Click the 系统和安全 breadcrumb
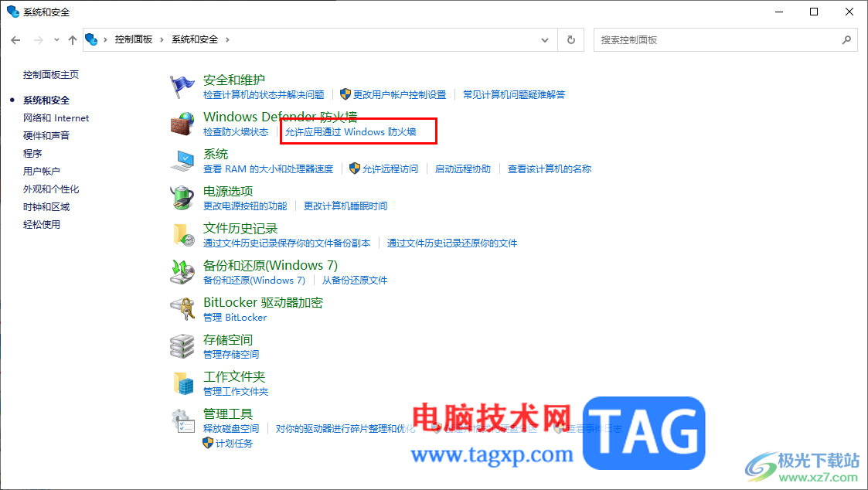Screen dimensions: 868x490 tap(195, 39)
